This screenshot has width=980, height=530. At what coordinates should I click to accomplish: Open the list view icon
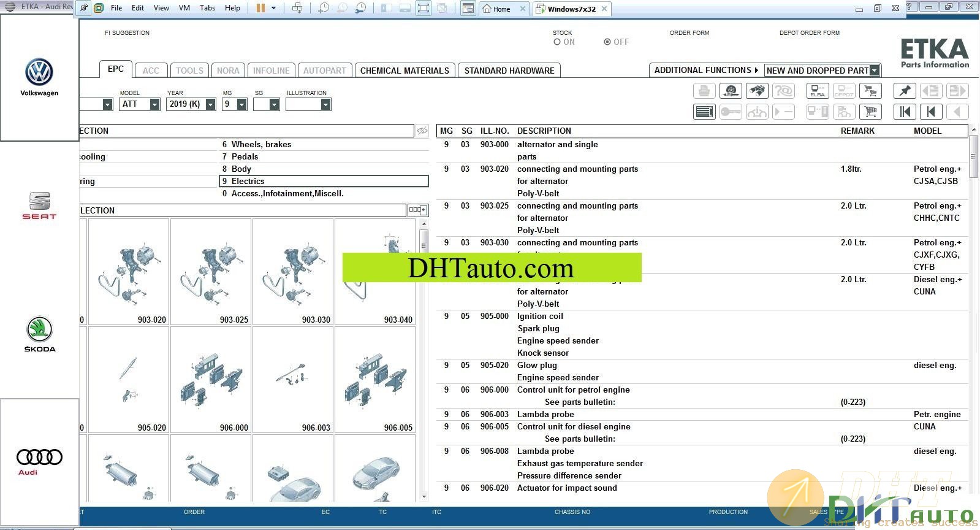coord(704,112)
